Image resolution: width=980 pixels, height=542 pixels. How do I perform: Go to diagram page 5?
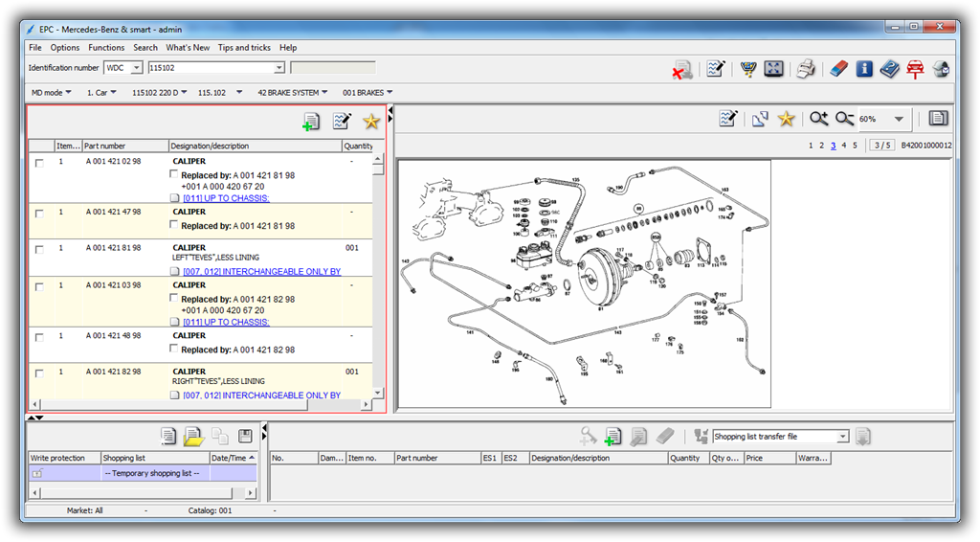(855, 146)
